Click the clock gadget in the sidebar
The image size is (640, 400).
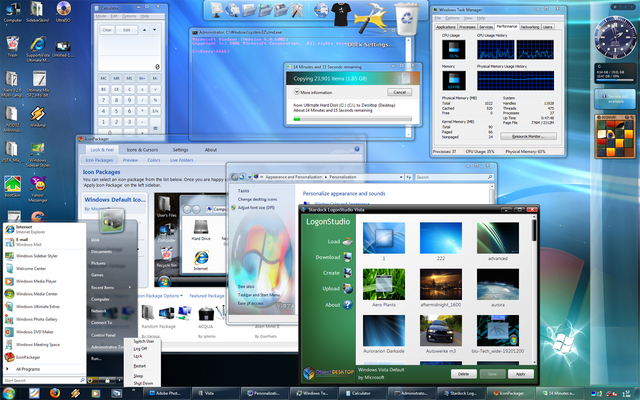(615, 36)
